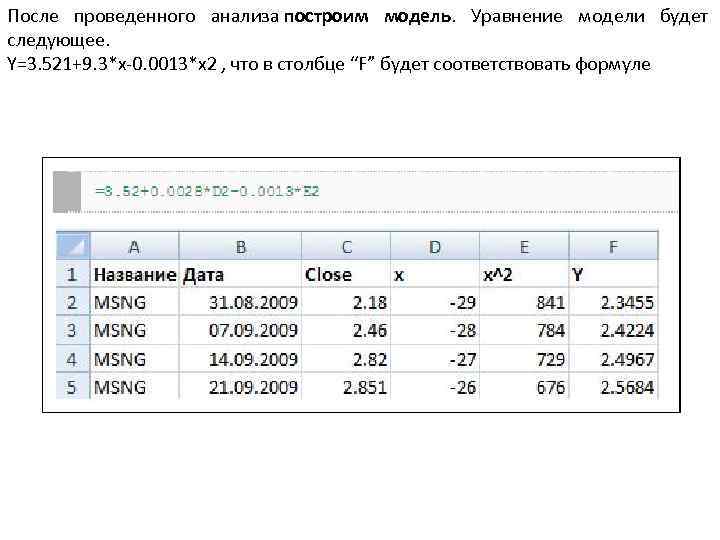This screenshot has height=540, width=720.
Task: Select date cell 31.08.2009
Action: point(240,302)
